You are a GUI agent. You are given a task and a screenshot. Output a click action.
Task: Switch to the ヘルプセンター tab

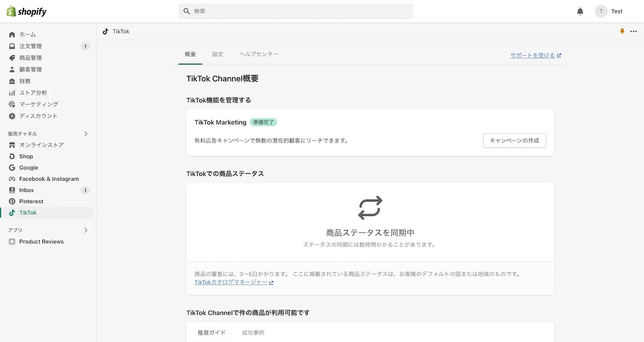click(259, 54)
